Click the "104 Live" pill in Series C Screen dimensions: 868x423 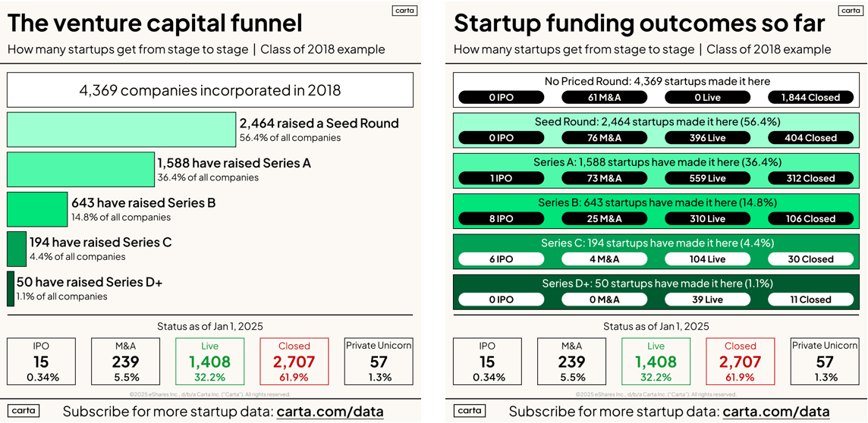(707, 258)
